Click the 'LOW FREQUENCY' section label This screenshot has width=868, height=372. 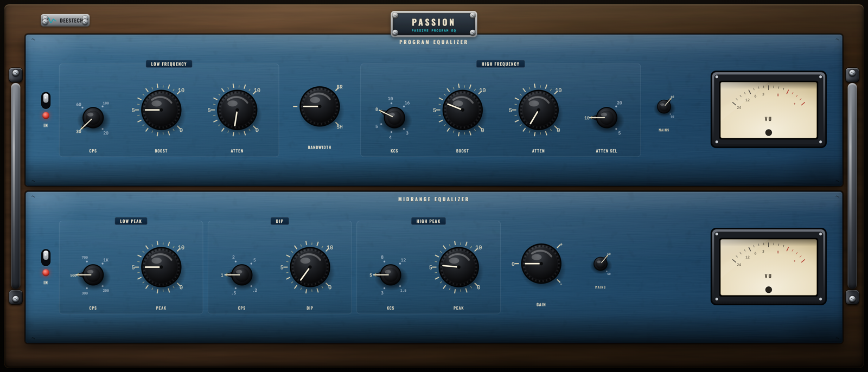[169, 64]
